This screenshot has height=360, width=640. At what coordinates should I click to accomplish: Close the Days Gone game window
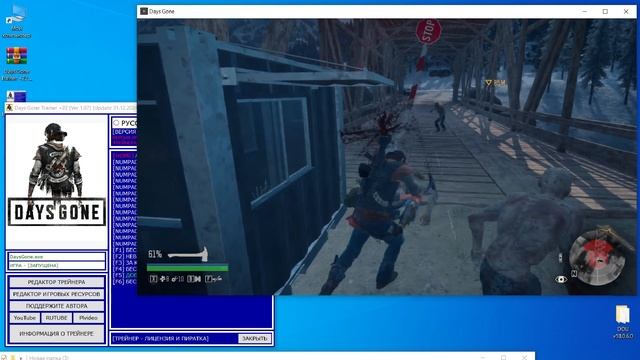click(626, 11)
